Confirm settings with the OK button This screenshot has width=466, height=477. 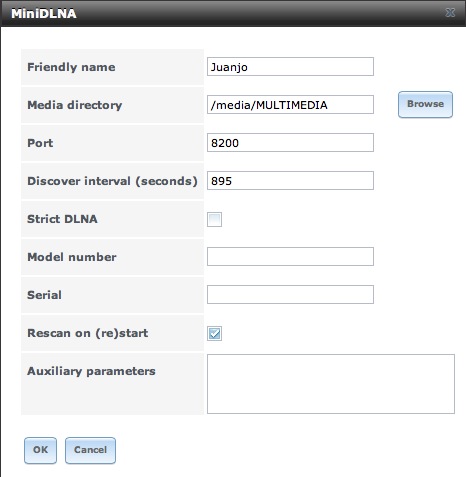40,450
